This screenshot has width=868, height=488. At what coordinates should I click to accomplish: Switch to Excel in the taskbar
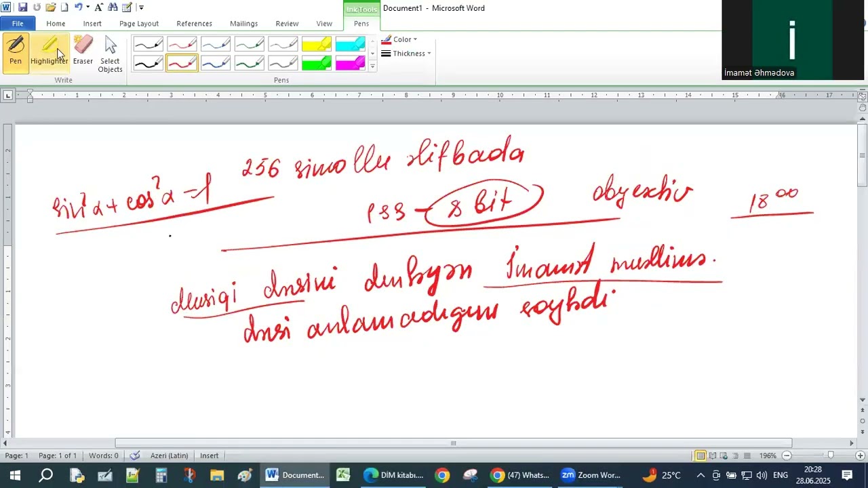click(343, 475)
